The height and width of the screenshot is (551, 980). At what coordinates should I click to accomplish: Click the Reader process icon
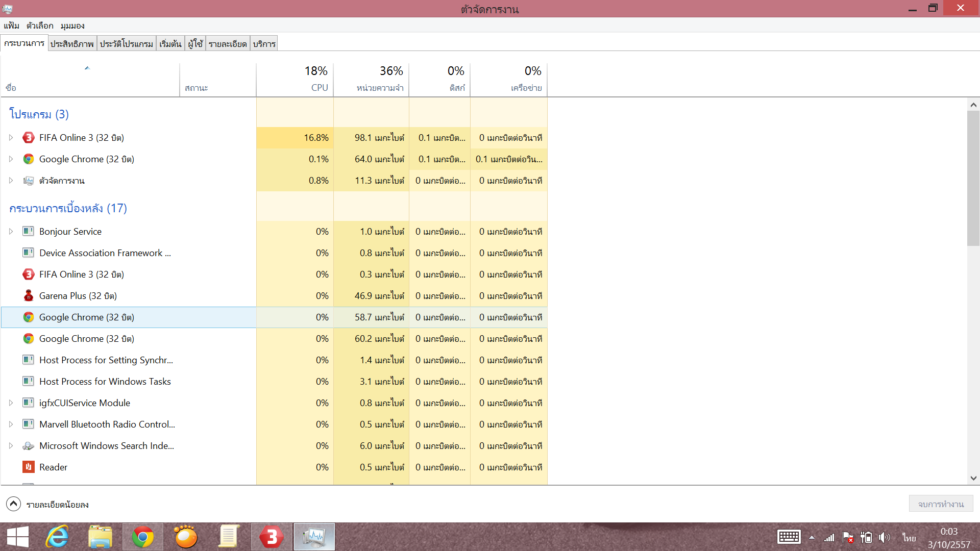pyautogui.click(x=29, y=467)
